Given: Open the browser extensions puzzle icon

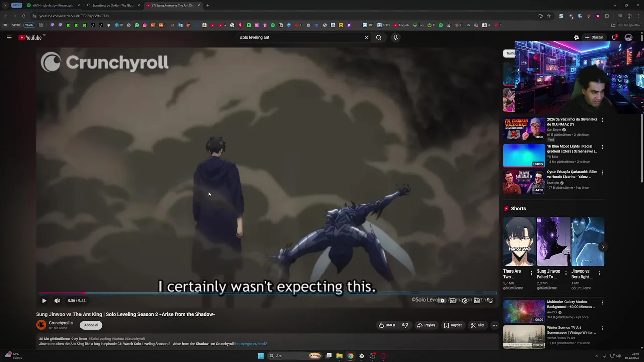Looking at the screenshot, I should pyautogui.click(x=607, y=16).
